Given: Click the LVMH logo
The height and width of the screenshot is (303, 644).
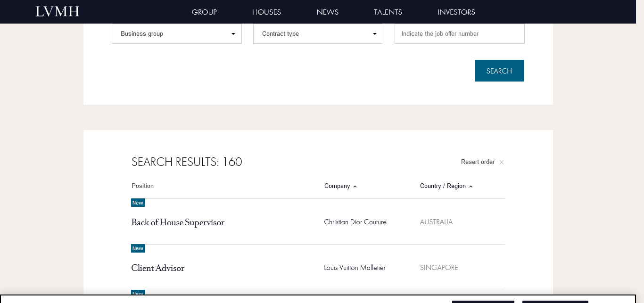Looking at the screenshot, I should 58,12.
